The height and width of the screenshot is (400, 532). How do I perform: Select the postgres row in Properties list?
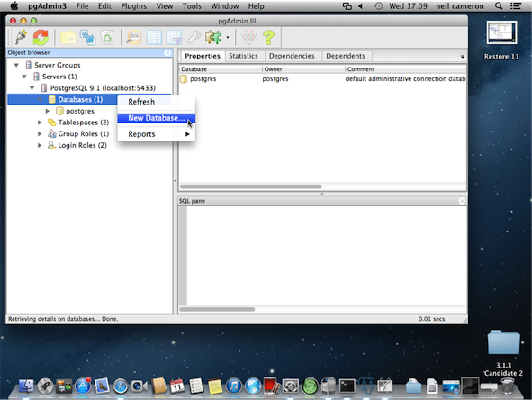tap(322, 78)
